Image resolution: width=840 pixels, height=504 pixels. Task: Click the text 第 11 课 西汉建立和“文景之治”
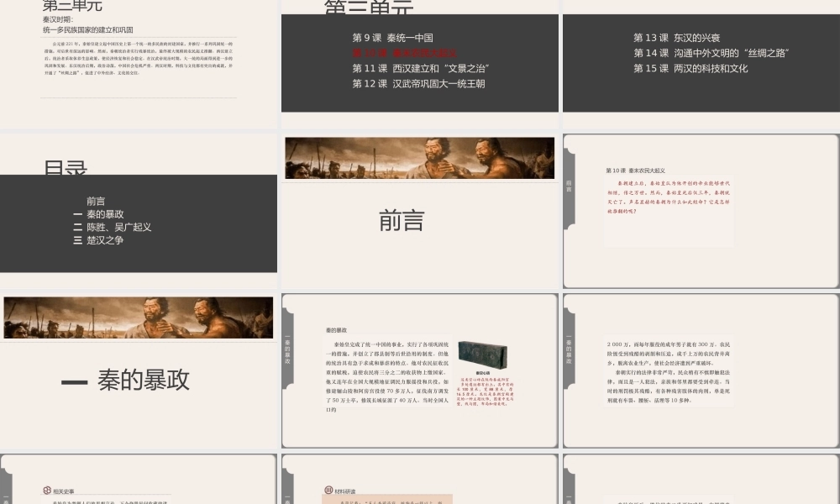421,69
